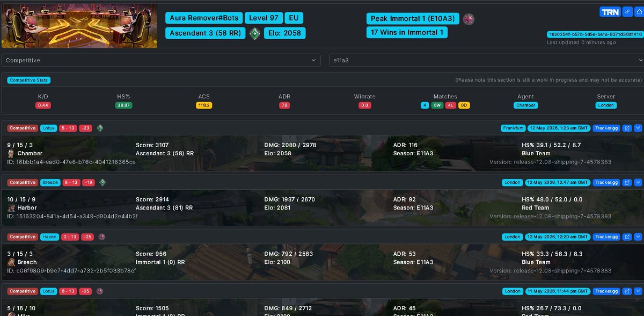
Task: Click the ACS value 118.2
Action: [204, 105]
